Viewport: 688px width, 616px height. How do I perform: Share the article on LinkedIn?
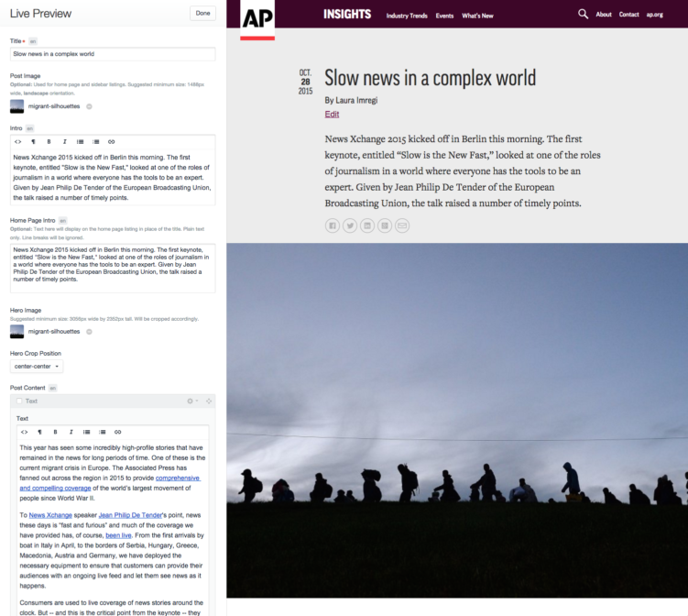point(367,225)
